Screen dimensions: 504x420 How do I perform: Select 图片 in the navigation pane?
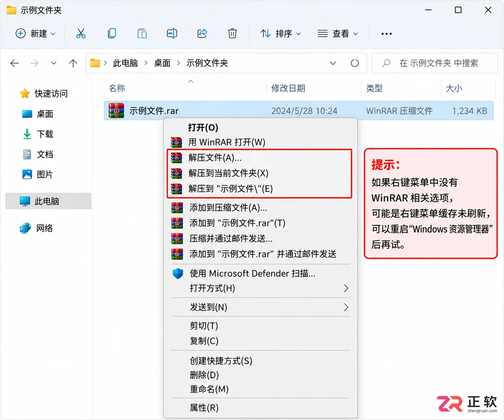pos(38,174)
